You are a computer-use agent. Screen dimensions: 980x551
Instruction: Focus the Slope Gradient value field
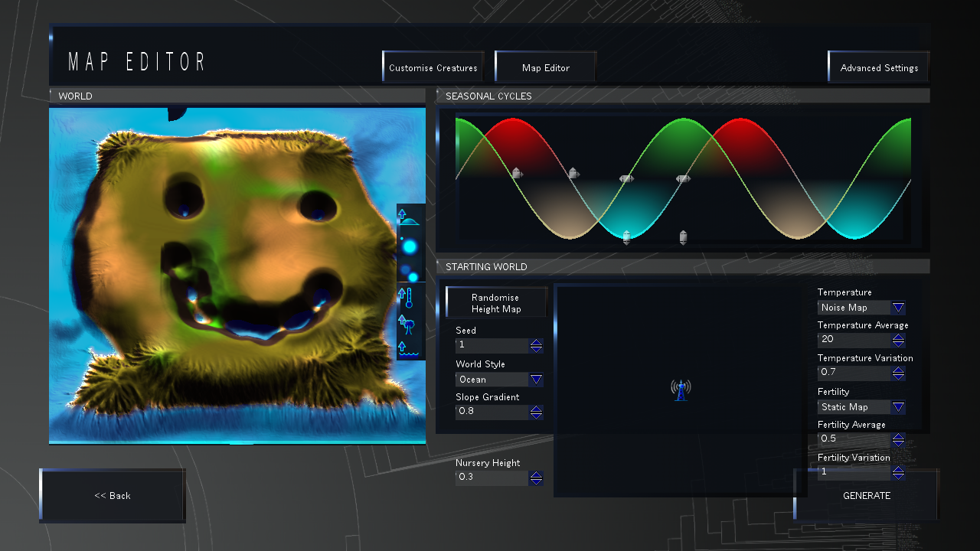tap(492, 412)
